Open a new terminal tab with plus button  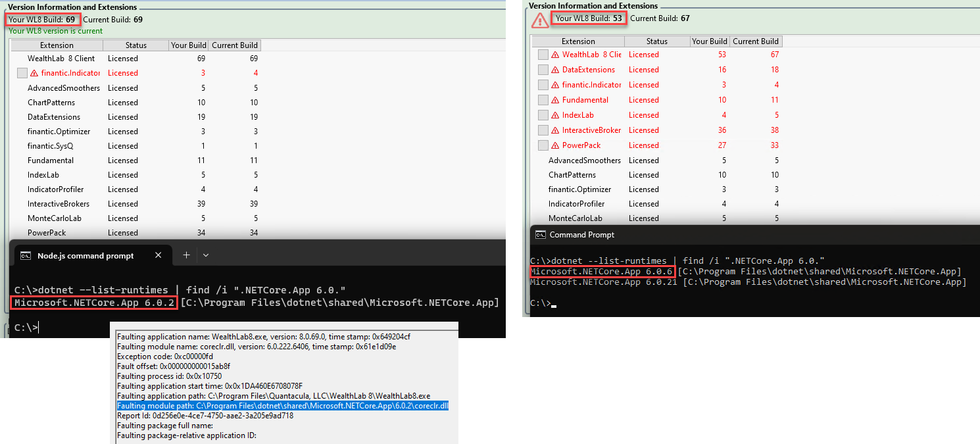186,255
